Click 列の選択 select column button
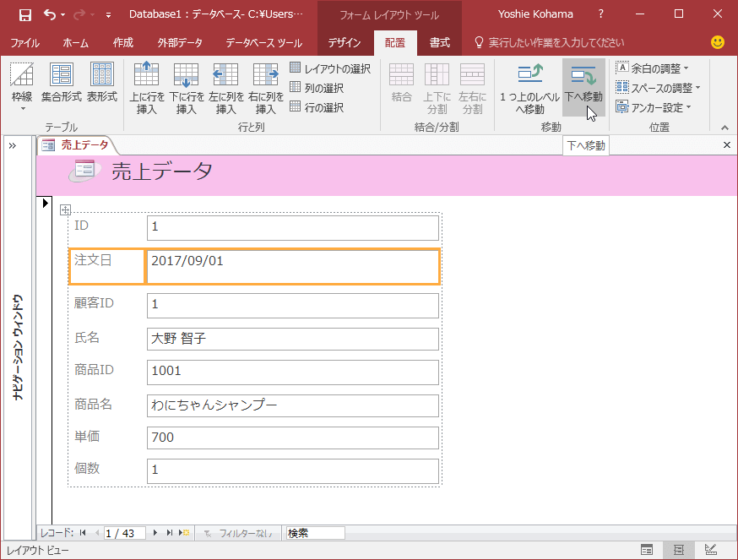Viewport: 738px width, 560px height. click(x=317, y=88)
